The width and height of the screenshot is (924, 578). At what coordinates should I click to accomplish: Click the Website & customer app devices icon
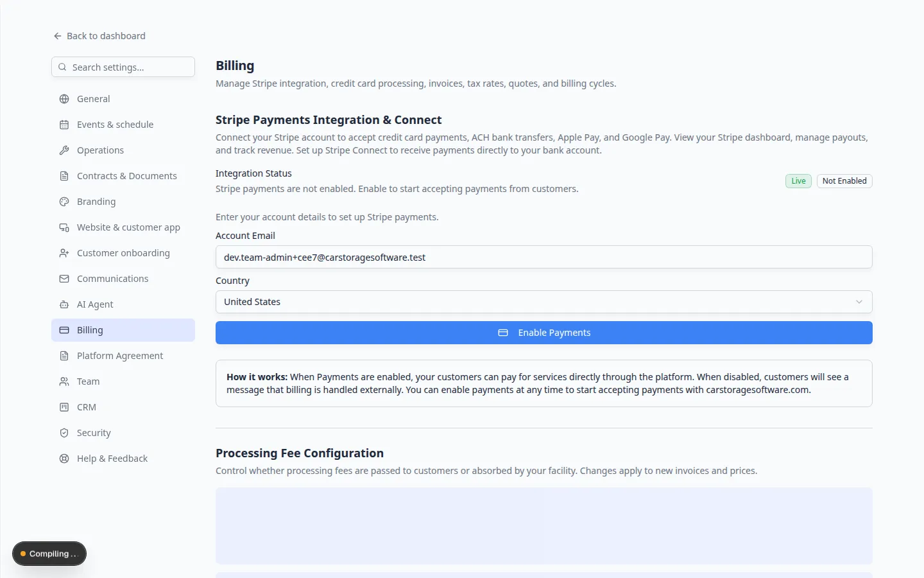point(64,227)
